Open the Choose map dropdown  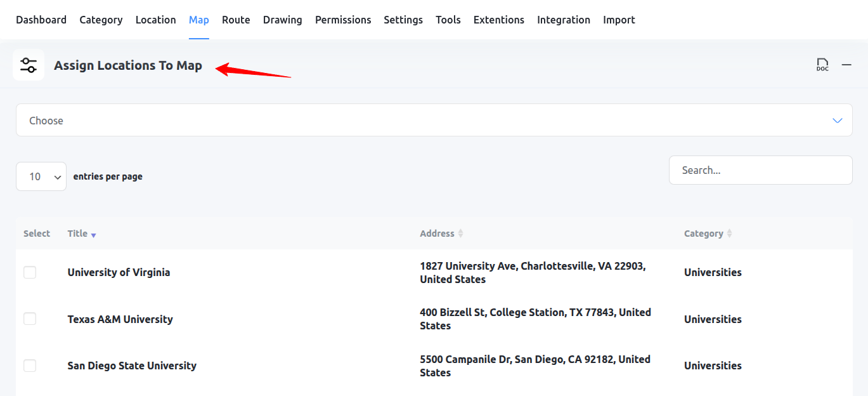[x=434, y=120]
